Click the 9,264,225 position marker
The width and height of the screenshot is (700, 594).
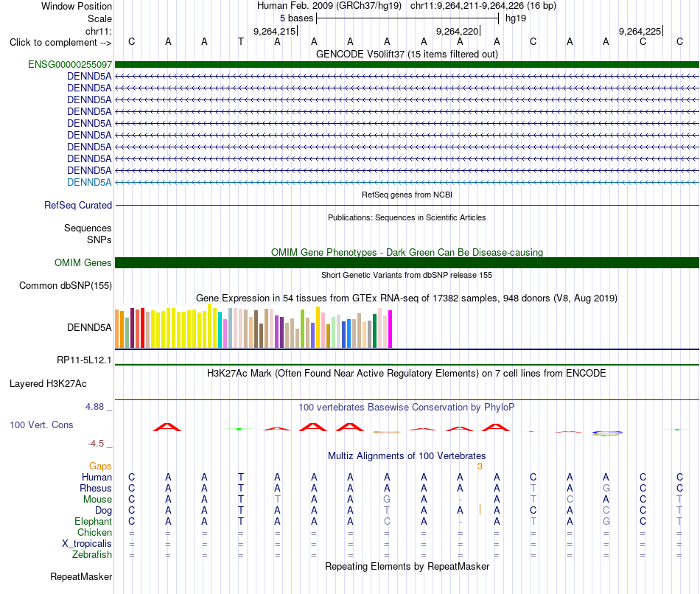point(640,31)
